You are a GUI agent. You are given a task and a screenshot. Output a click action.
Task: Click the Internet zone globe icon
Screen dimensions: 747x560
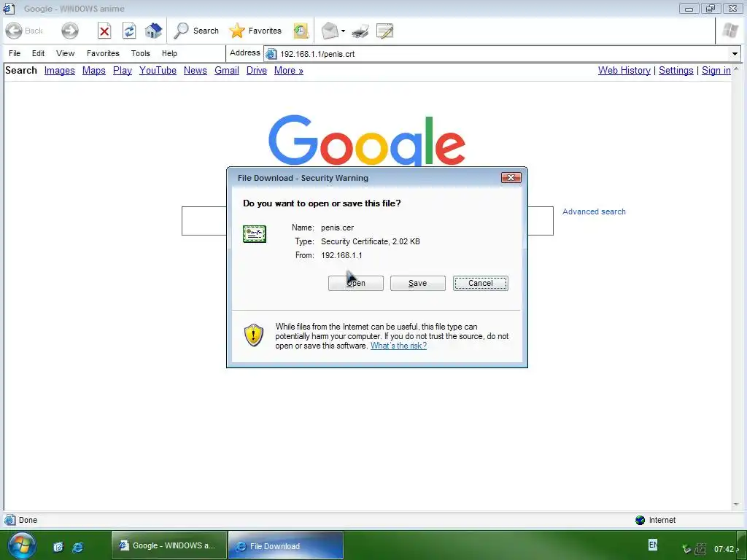[x=640, y=520]
